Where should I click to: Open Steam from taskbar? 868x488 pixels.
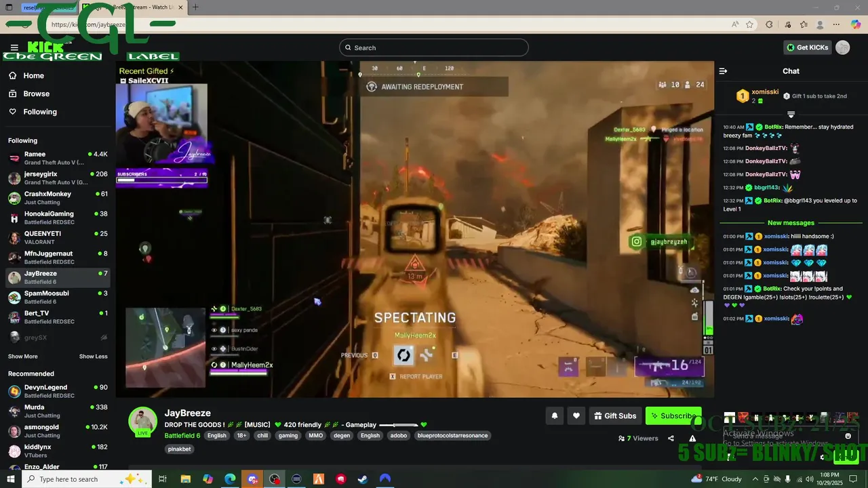click(x=363, y=479)
